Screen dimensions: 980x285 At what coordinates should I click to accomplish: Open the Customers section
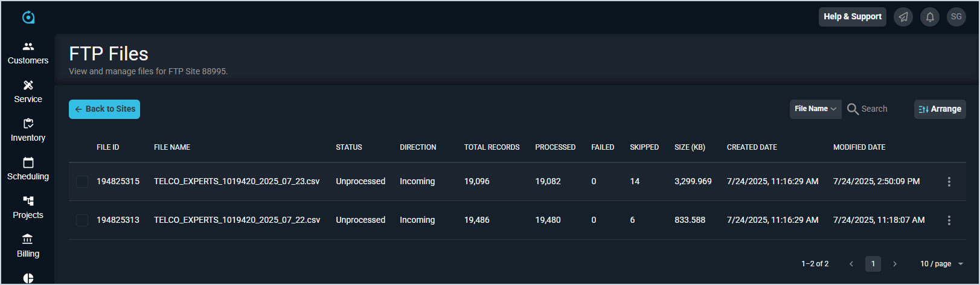tap(28, 53)
